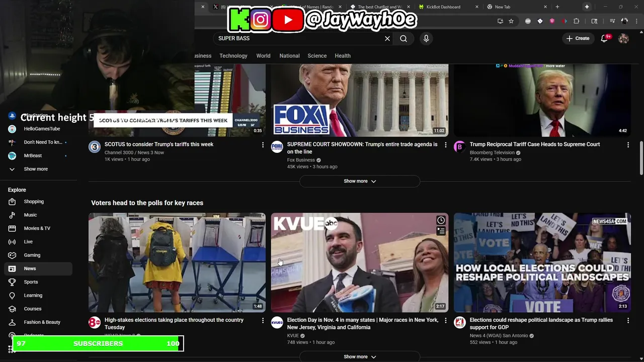Open Movies & TV in sidebar
Screen dimensions: 644x362
38,228
